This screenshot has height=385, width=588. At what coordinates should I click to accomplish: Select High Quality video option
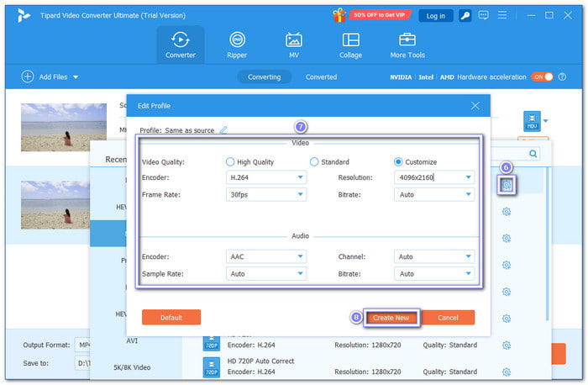pos(231,161)
